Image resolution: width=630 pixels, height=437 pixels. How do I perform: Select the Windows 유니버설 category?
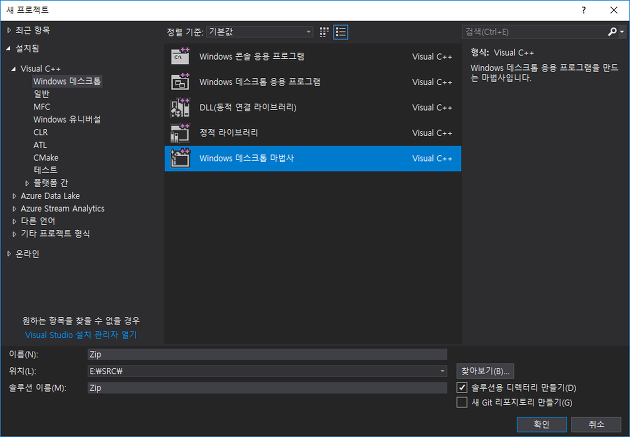(x=67, y=119)
